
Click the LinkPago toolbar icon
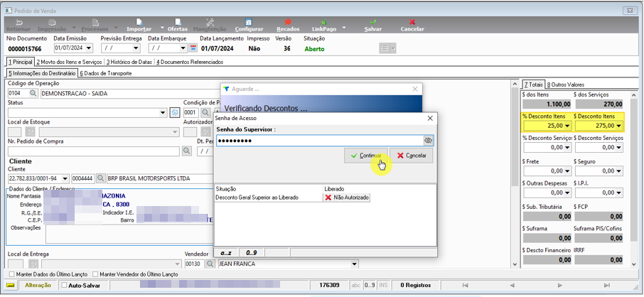(323, 26)
